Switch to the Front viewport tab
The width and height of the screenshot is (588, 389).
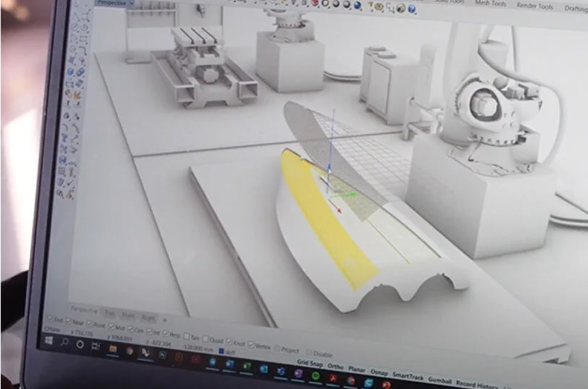[x=128, y=316]
